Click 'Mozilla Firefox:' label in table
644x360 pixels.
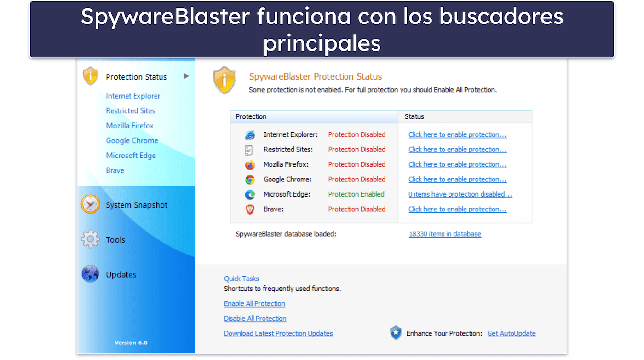click(286, 164)
